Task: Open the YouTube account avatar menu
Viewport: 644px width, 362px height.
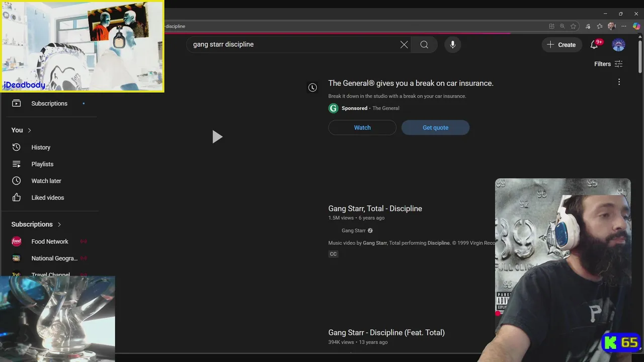Action: point(618,45)
